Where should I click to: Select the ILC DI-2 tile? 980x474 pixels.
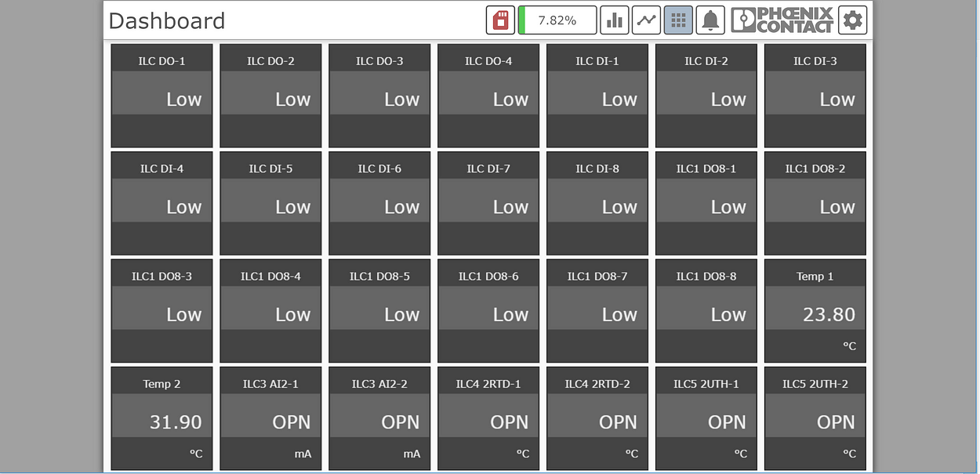click(706, 96)
